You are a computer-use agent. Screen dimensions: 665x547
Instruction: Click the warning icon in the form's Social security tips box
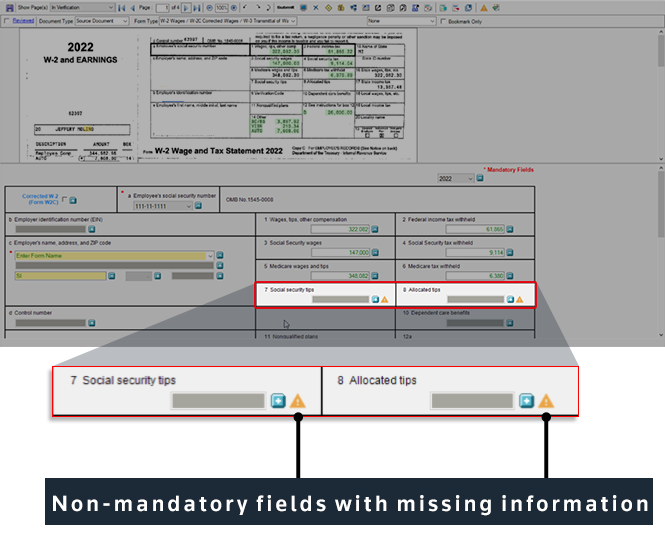(x=385, y=300)
